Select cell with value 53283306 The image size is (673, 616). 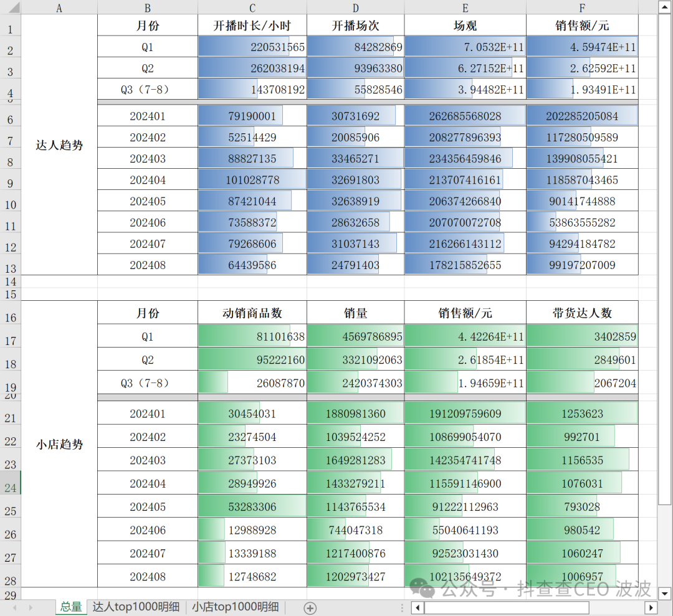click(x=252, y=506)
